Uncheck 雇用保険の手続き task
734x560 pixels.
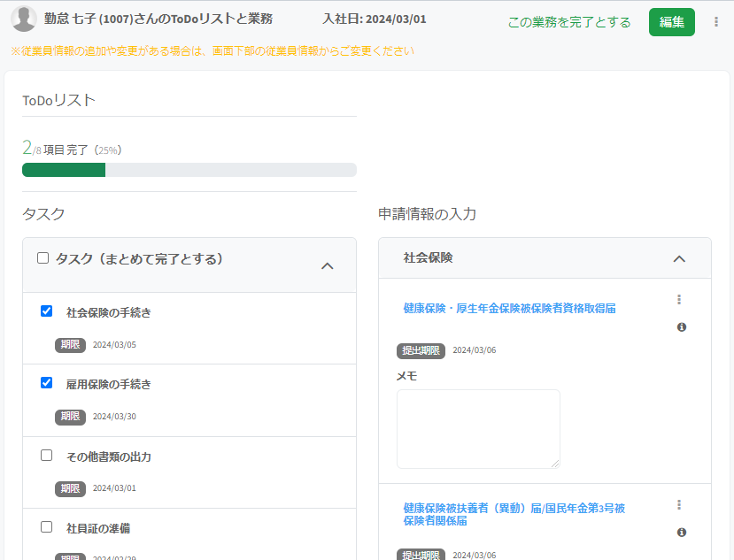point(46,383)
